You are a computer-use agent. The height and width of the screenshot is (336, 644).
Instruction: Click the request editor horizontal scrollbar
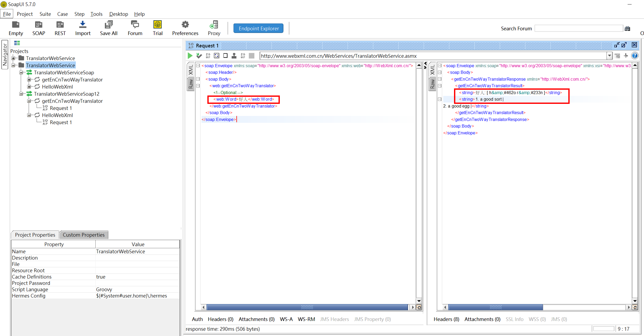(x=307, y=307)
